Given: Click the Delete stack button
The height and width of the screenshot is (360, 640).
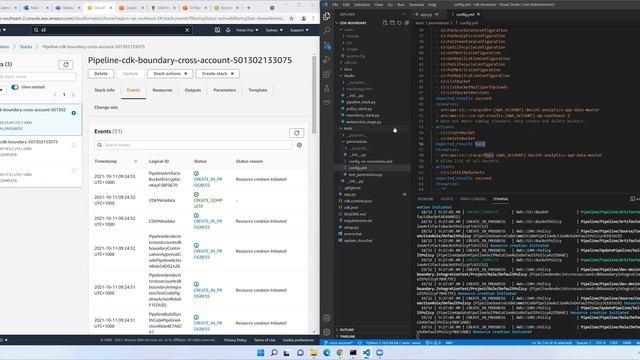Looking at the screenshot, I should coord(101,74).
